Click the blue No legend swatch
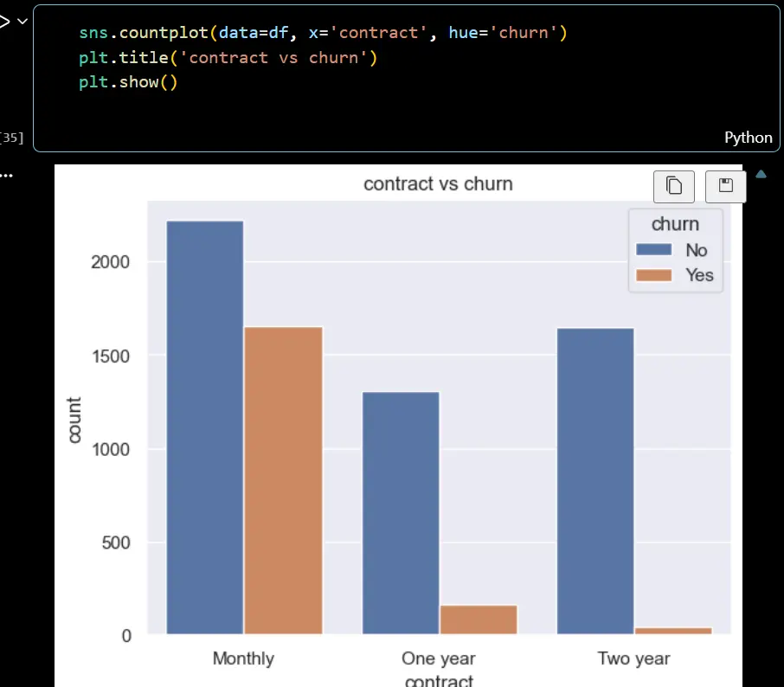Viewport: 784px width, 687px height. [x=655, y=250]
